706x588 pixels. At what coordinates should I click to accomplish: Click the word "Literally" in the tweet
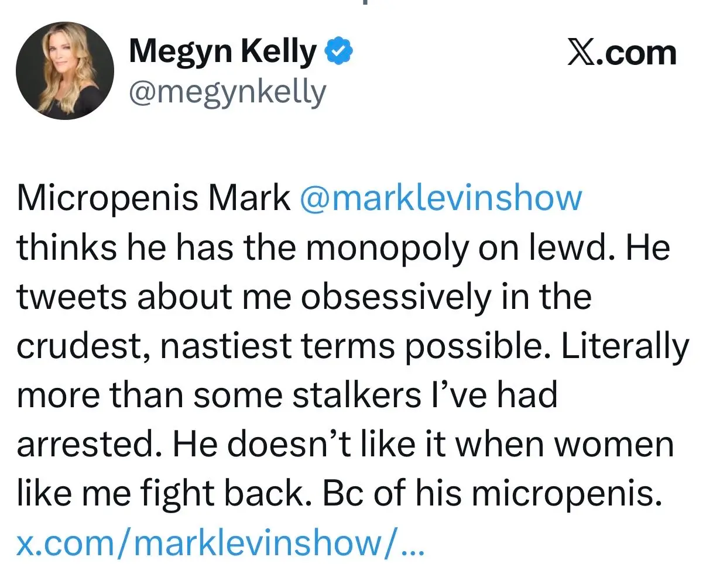pyautogui.click(x=625, y=346)
